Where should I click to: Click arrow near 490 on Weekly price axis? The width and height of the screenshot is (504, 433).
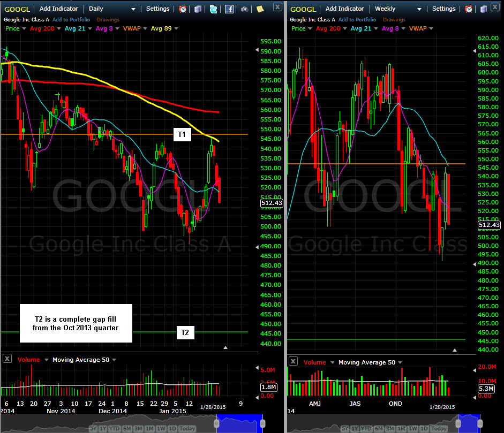tap(475, 264)
